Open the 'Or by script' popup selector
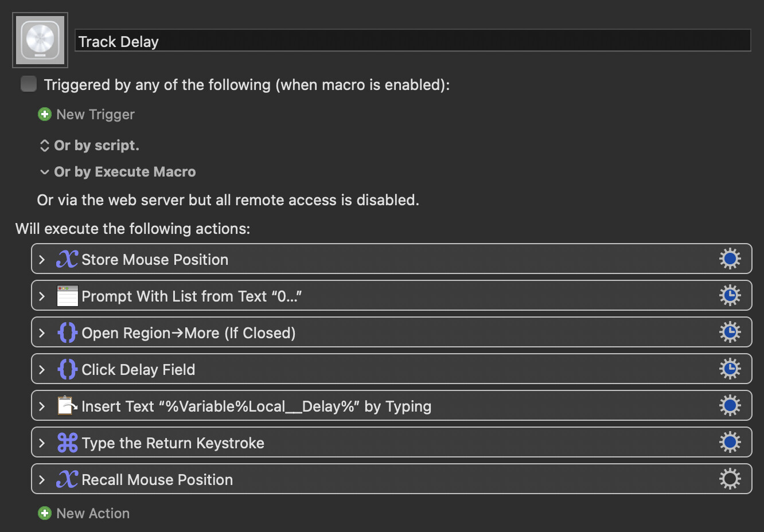 click(x=44, y=146)
